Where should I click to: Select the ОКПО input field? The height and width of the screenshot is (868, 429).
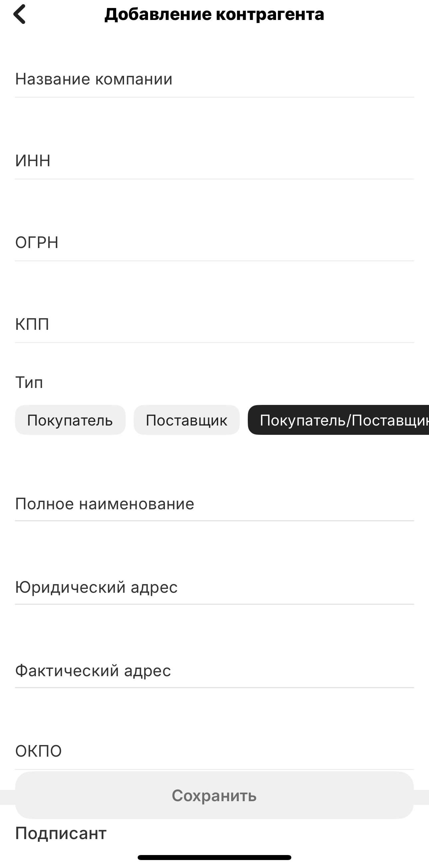[214, 751]
